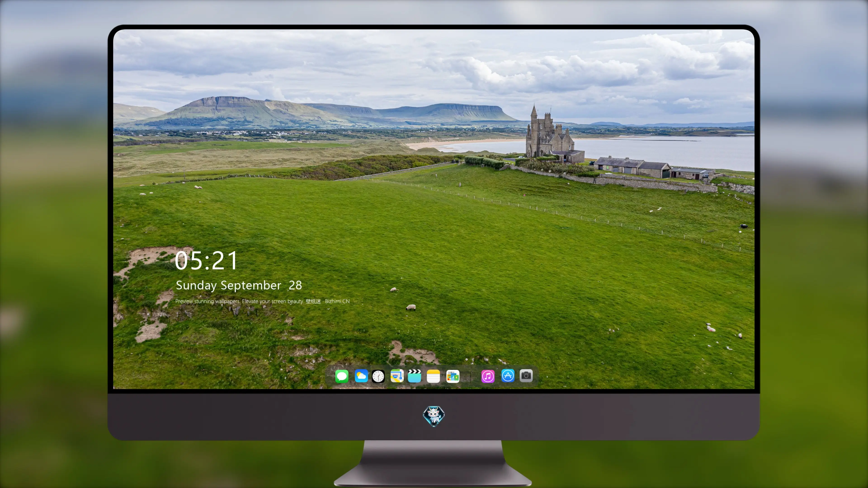
Task: Click the dragon logo on monitor chin
Action: point(434,416)
